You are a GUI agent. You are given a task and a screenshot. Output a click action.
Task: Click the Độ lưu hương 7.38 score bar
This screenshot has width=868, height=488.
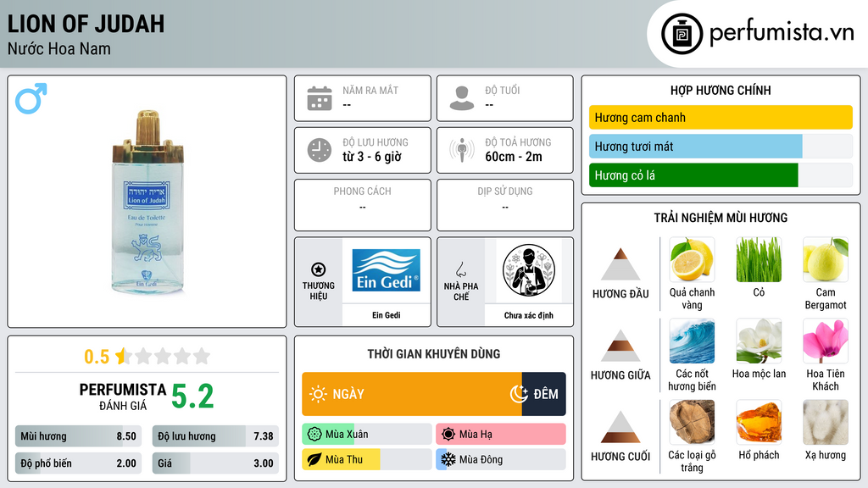(x=215, y=436)
